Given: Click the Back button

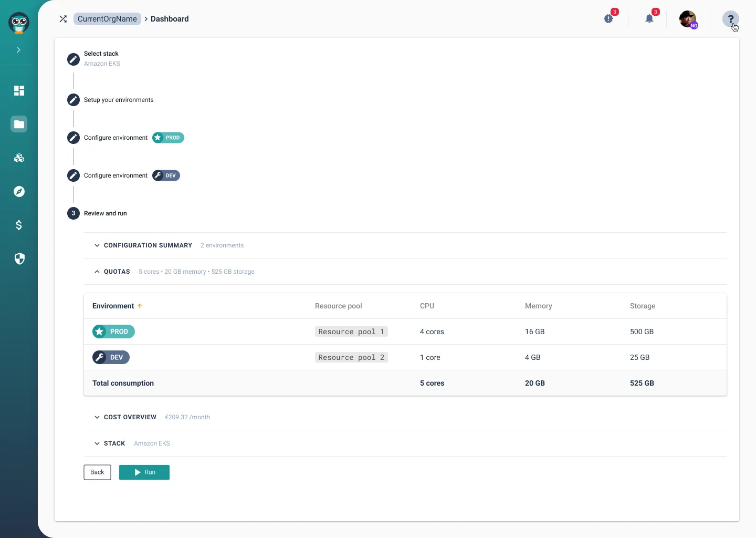Looking at the screenshot, I should [97, 472].
